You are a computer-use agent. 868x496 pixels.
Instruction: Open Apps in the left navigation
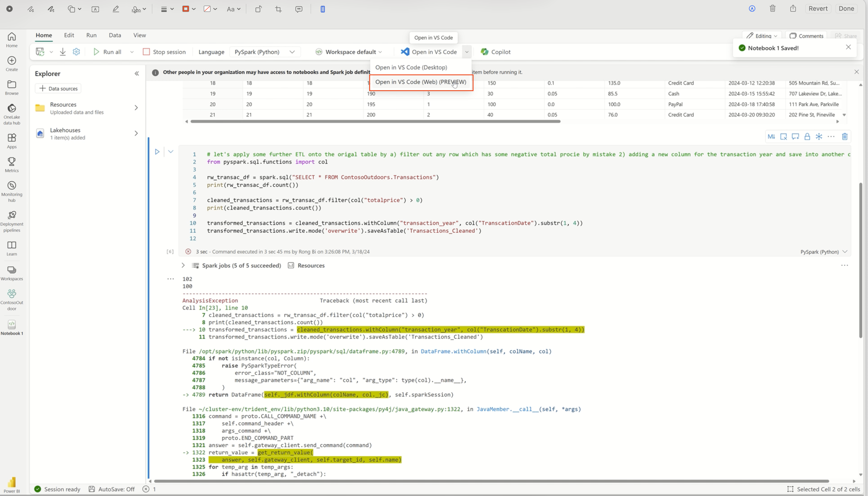pyautogui.click(x=12, y=141)
